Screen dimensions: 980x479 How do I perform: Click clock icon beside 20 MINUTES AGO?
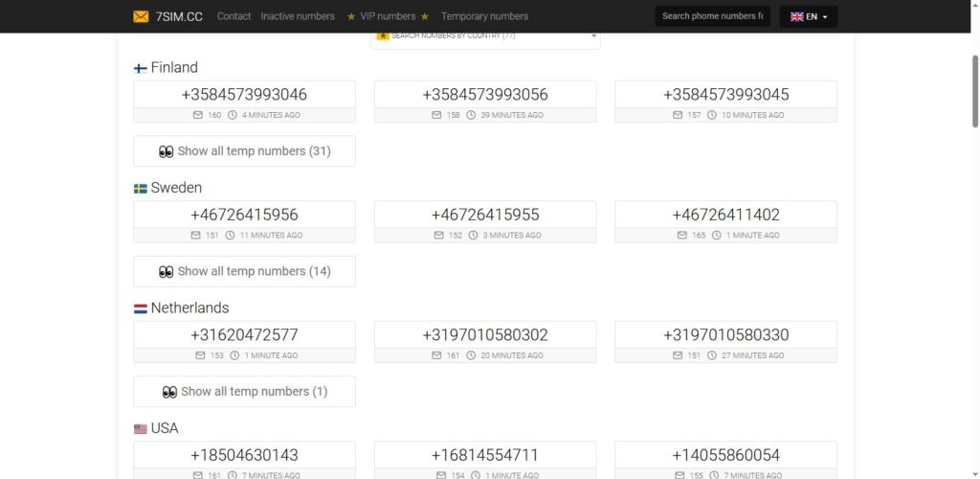[x=471, y=355]
